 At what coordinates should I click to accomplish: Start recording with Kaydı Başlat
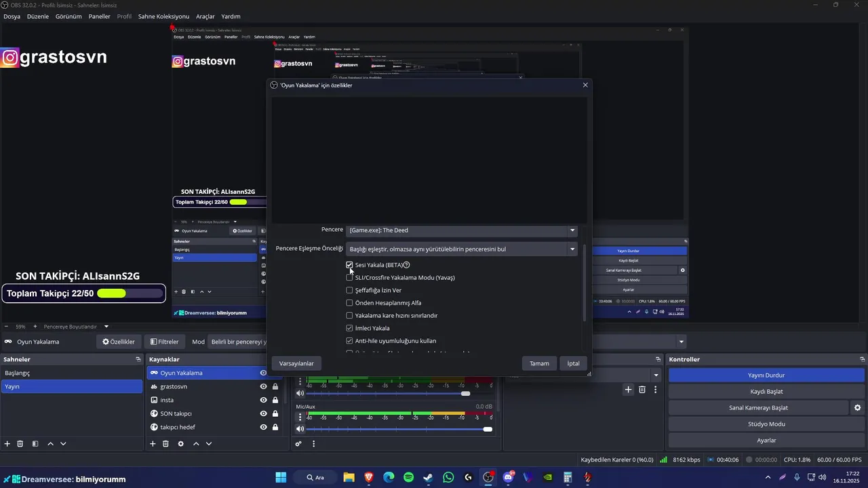click(766, 391)
